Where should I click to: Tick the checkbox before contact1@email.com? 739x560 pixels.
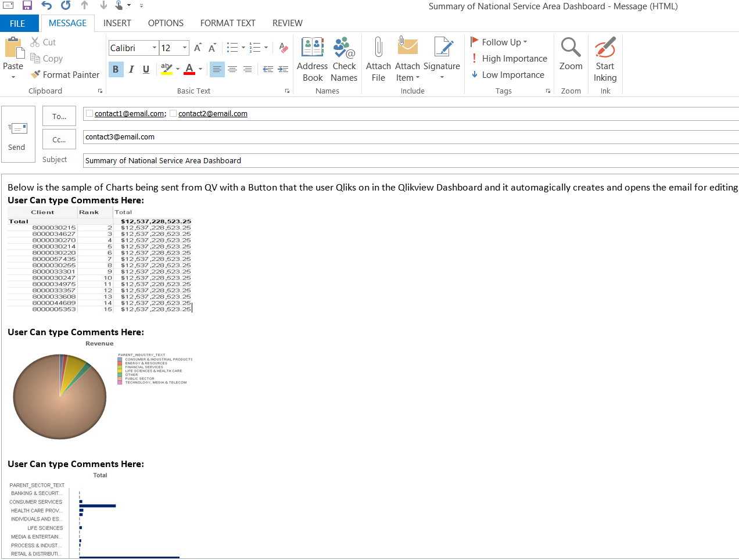tap(89, 114)
